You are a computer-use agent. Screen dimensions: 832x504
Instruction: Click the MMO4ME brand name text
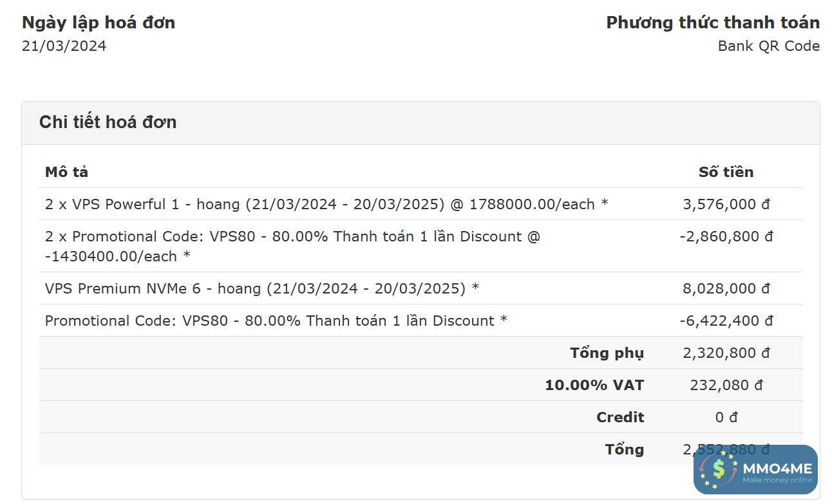point(778,468)
